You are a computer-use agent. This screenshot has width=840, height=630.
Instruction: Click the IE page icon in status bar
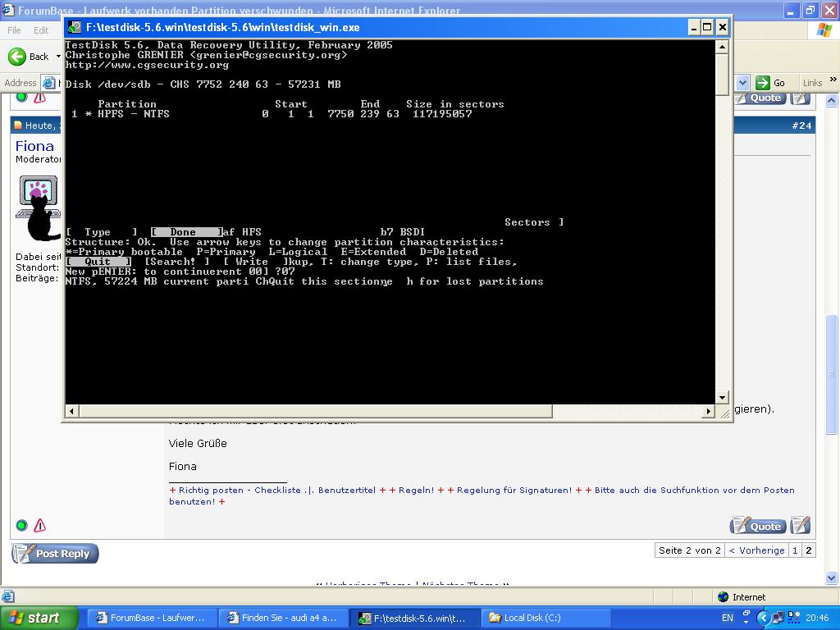pos(7,596)
